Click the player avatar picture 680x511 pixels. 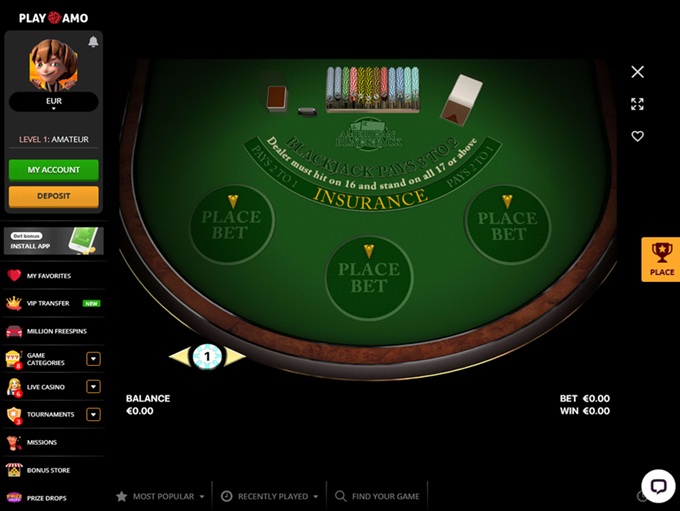54,66
